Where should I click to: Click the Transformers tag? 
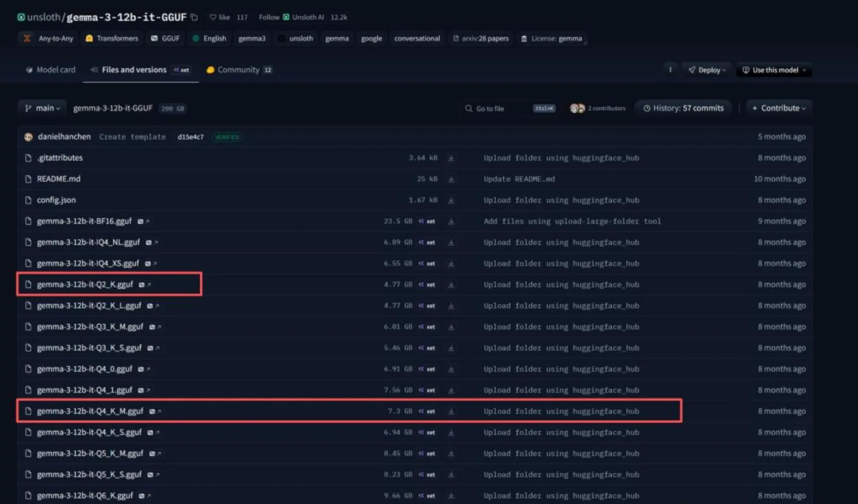[x=112, y=39]
